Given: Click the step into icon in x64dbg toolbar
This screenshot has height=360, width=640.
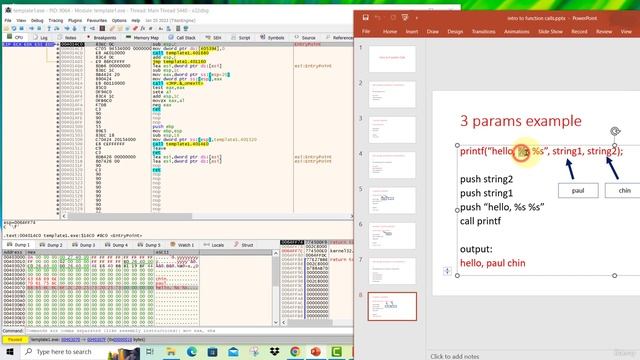Looking at the screenshot, I should pyautogui.click(x=49, y=29).
